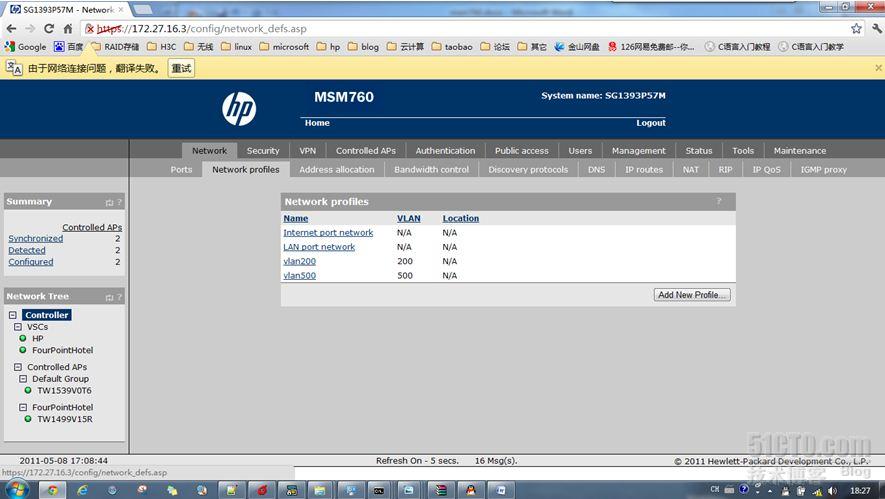
Task: Open the Network Tree help question mark
Action: coord(119,297)
